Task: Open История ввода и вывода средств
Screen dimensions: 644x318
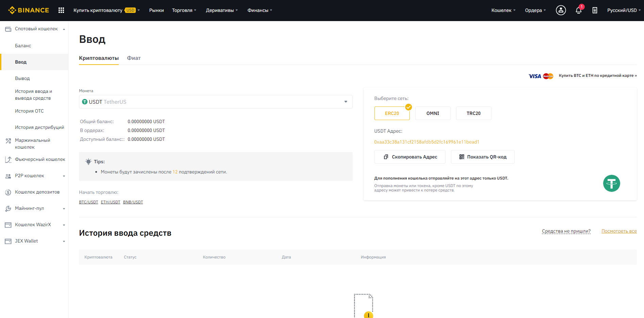Action: tap(33, 95)
